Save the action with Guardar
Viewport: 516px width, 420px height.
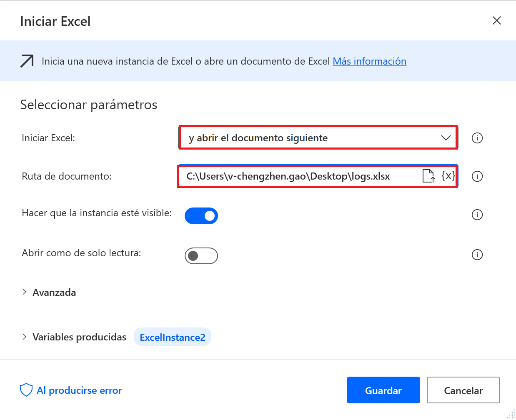(383, 390)
